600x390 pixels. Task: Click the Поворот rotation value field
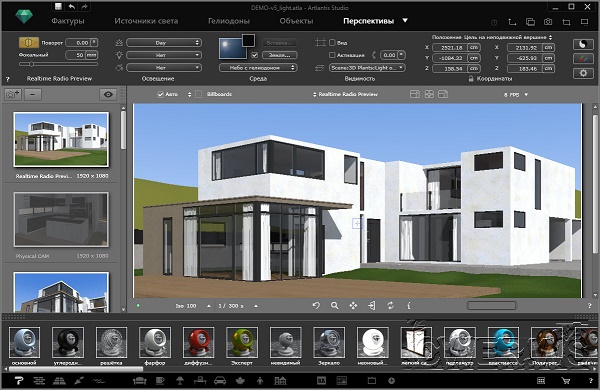[x=78, y=42]
